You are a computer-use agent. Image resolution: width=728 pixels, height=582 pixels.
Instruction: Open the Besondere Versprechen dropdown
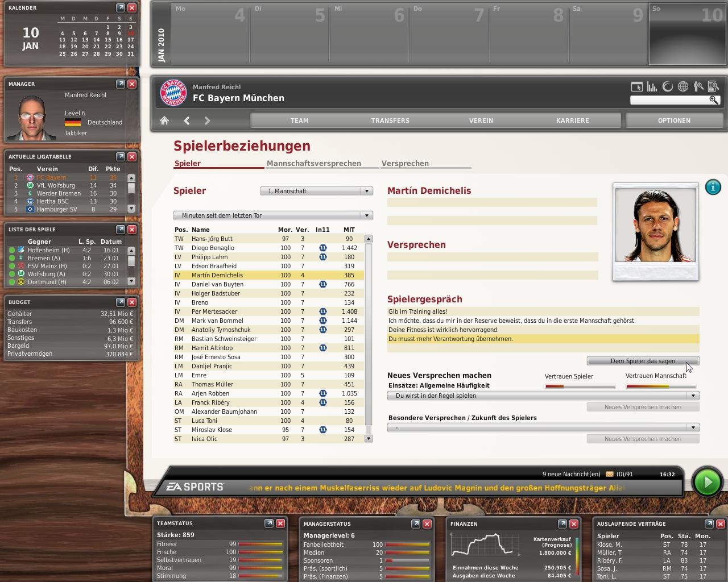[x=543, y=427]
